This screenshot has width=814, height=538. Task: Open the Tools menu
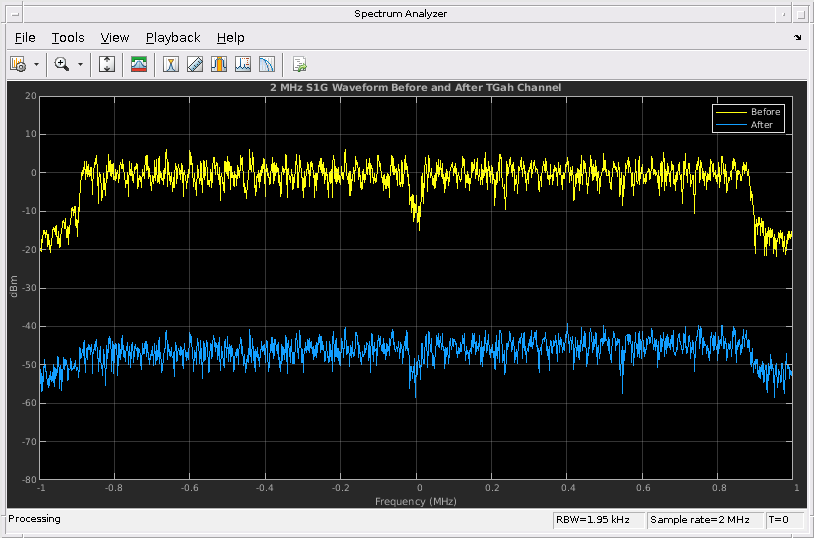tap(68, 38)
